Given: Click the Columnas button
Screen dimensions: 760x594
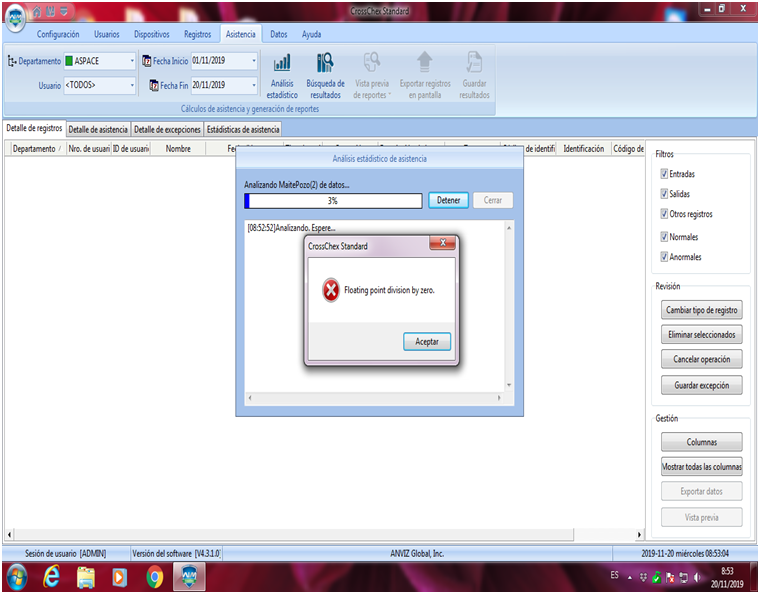Looking at the screenshot, I should [x=701, y=442].
